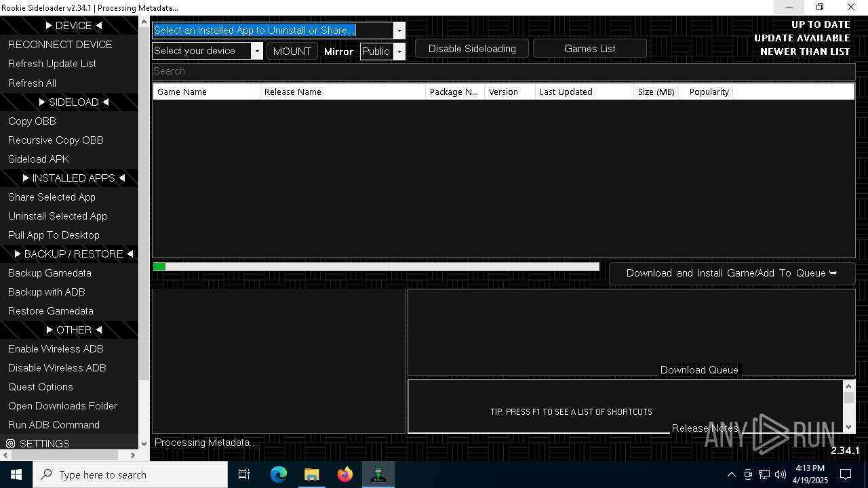Image resolution: width=868 pixels, height=488 pixels.
Task: Click taskbar search box
Action: pyautogui.click(x=130, y=474)
